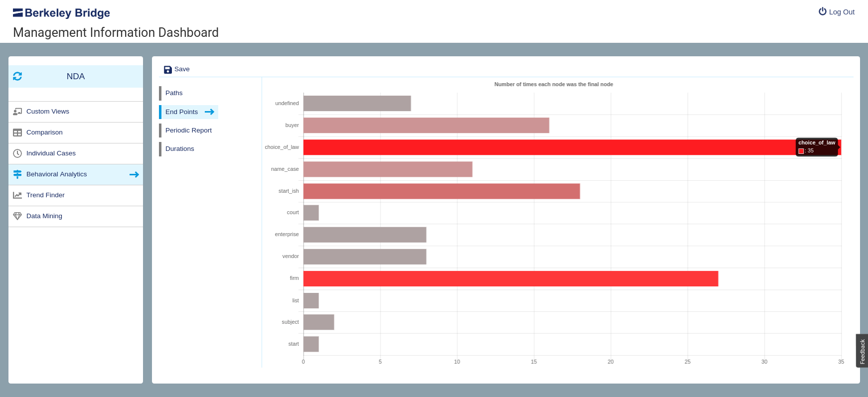Click the 'choice_of_law' axis label
The height and width of the screenshot is (397, 868).
tap(282, 147)
